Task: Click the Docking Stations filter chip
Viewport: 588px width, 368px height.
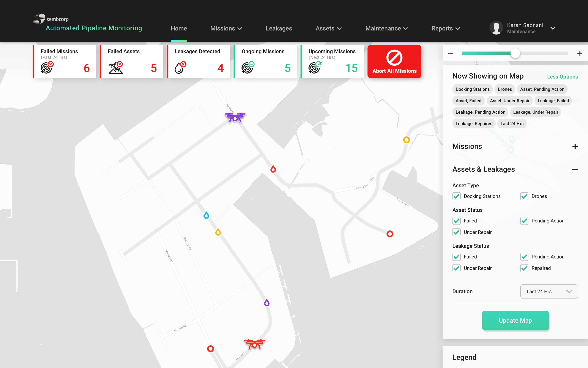Action: [472, 89]
